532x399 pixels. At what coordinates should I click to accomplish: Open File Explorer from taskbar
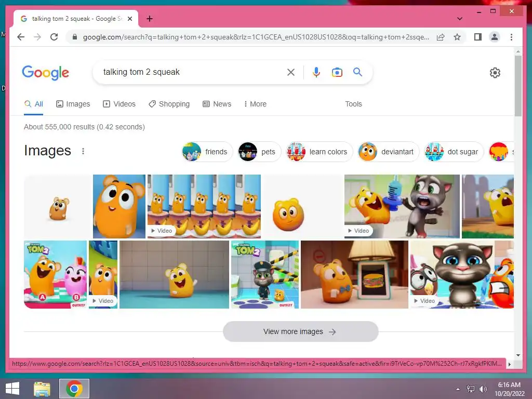coord(42,389)
